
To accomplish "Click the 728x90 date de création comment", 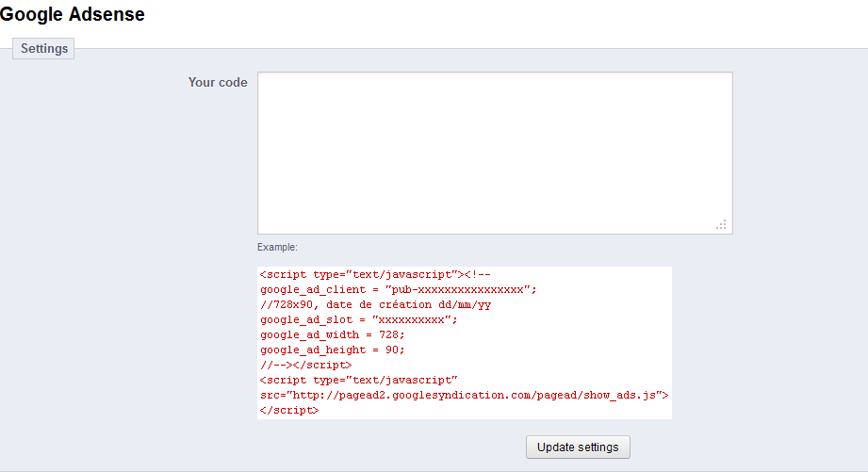I will 375,305.
